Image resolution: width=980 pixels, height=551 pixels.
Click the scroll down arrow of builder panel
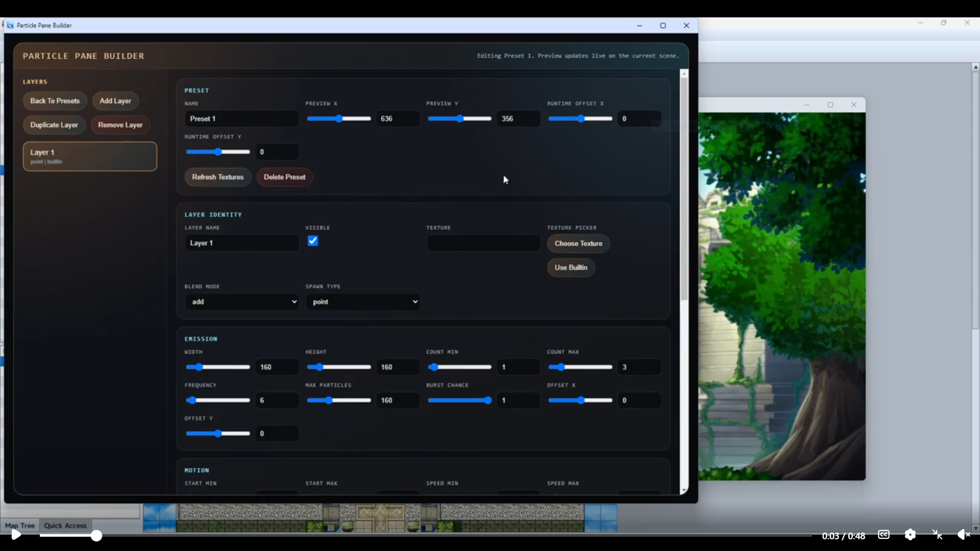click(684, 491)
